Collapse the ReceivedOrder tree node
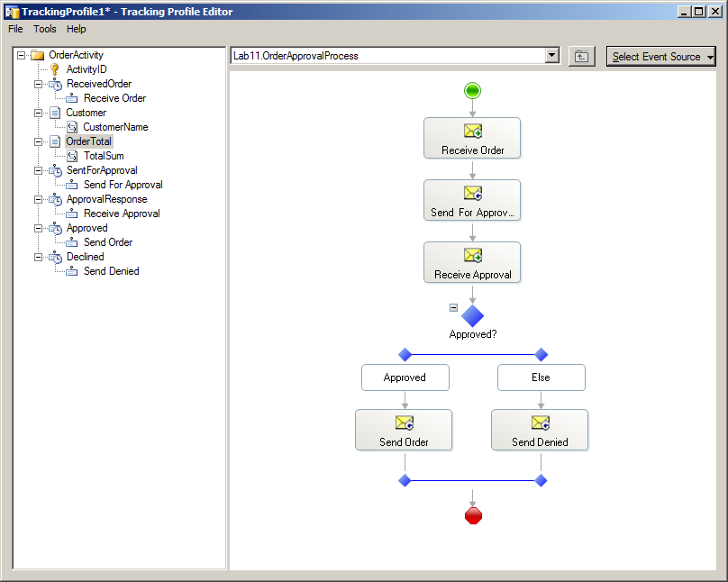Image resolution: width=728 pixels, height=582 pixels. (x=39, y=84)
